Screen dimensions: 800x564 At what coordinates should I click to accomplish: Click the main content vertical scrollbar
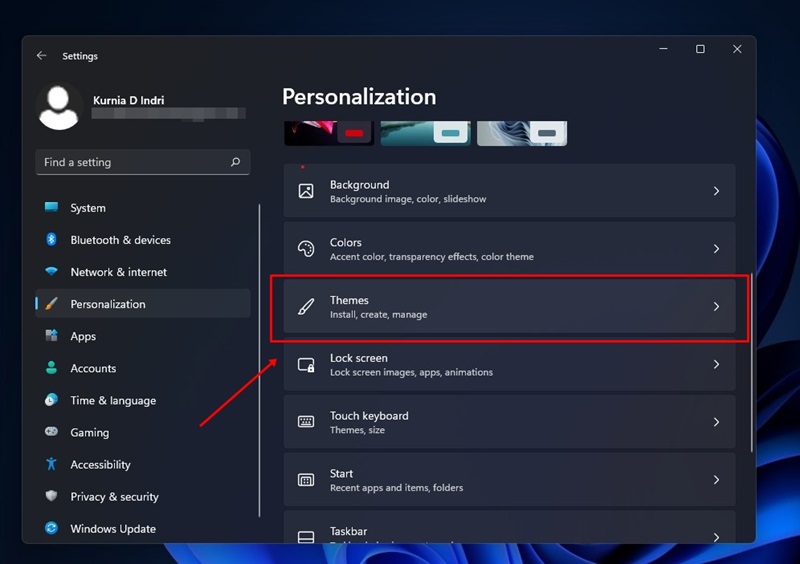(x=751, y=362)
